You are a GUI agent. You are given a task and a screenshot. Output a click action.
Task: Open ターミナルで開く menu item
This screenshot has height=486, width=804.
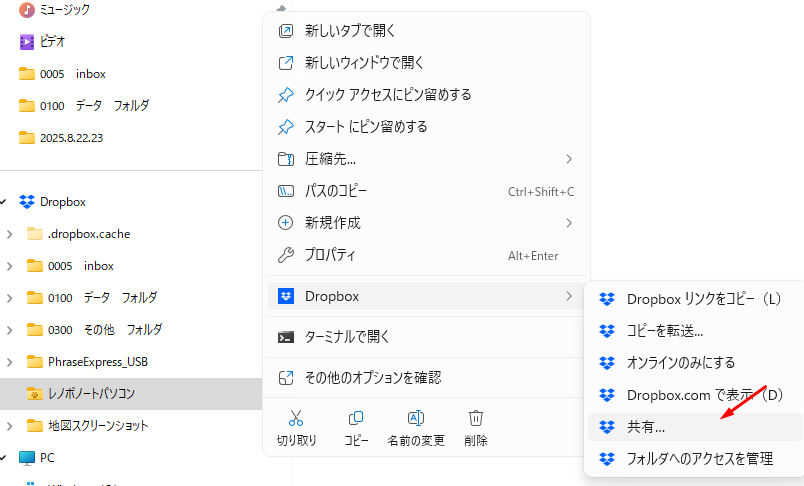click(x=346, y=337)
